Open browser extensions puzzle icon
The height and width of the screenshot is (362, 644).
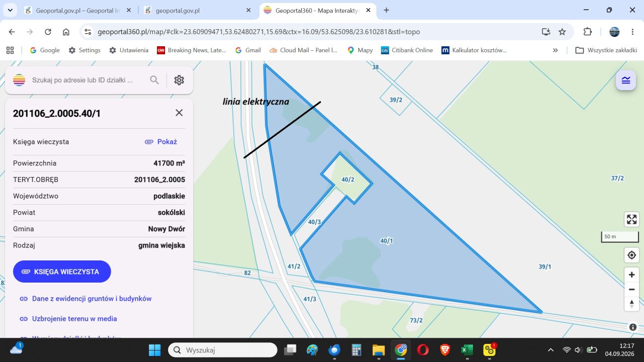tap(588, 32)
